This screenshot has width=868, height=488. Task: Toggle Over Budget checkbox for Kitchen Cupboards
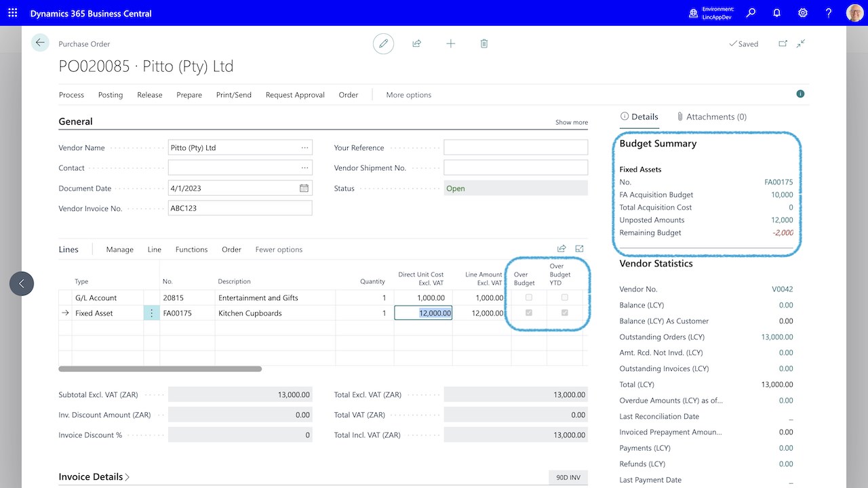point(529,313)
